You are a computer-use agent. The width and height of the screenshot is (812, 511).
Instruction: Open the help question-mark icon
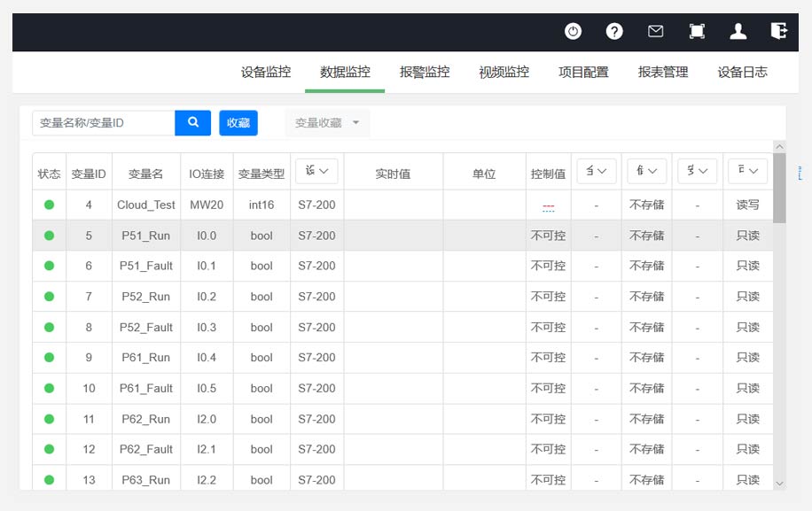click(614, 32)
